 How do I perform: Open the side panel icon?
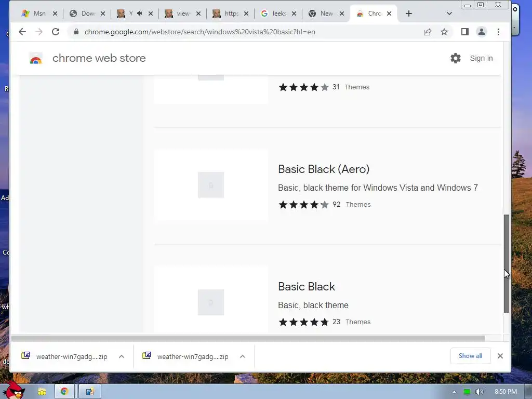click(x=465, y=32)
